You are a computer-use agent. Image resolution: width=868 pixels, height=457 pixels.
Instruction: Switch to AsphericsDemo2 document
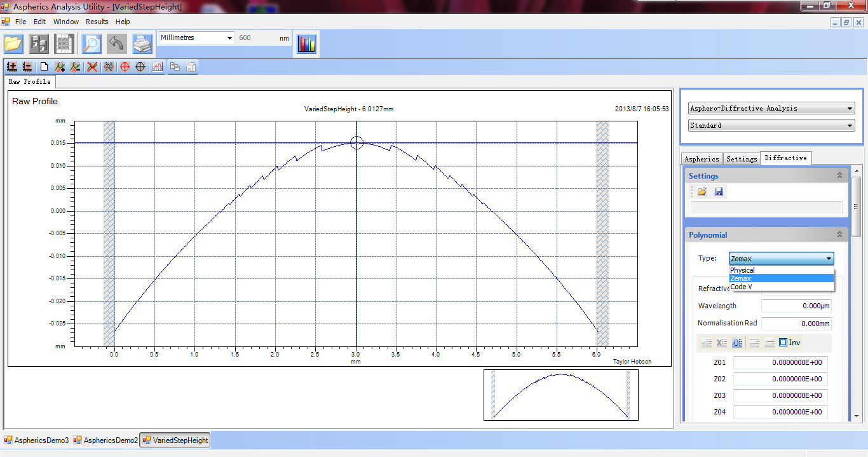coord(105,440)
